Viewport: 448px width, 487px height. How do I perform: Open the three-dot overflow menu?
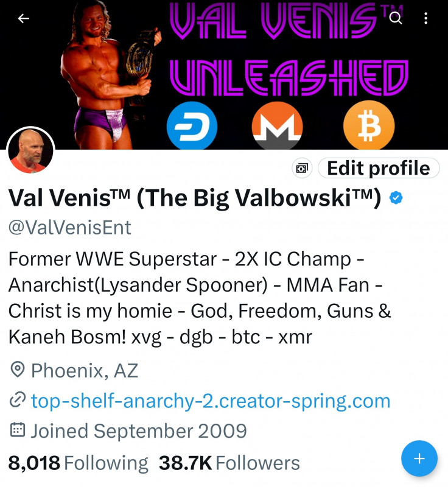(426, 18)
